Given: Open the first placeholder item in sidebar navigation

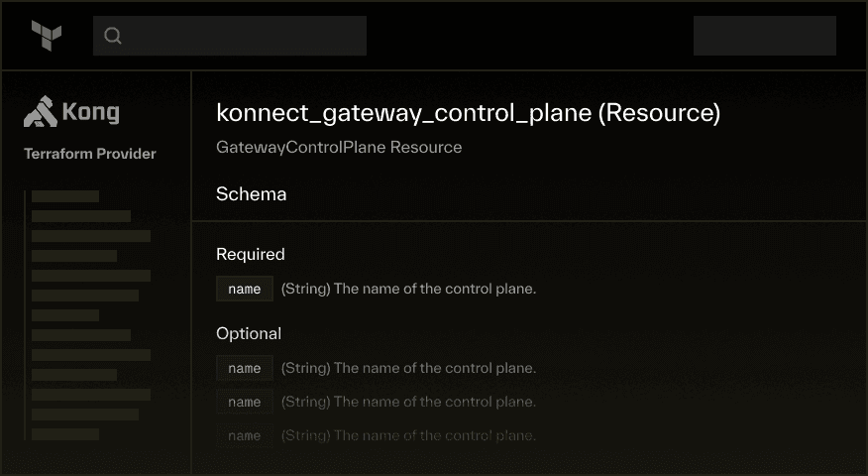Looking at the screenshot, I should tap(65, 196).
